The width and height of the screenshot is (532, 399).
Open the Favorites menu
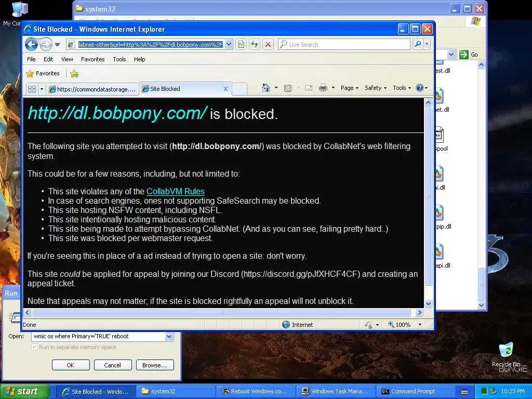[92, 59]
